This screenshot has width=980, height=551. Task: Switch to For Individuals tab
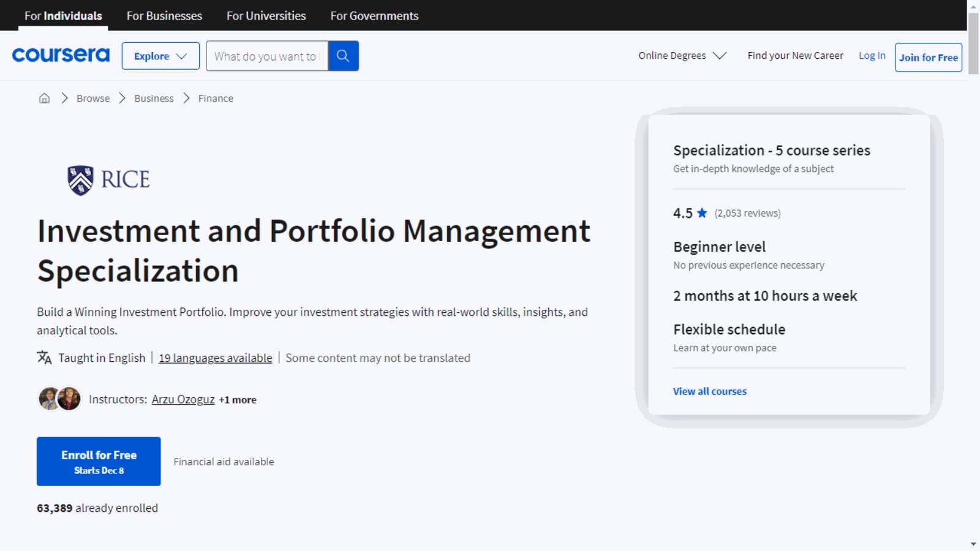coord(63,15)
